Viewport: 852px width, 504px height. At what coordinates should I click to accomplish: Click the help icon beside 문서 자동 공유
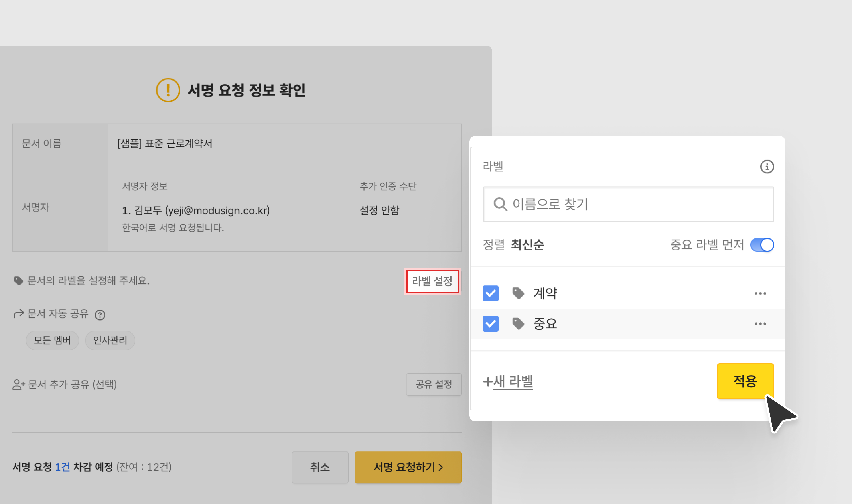tap(100, 315)
